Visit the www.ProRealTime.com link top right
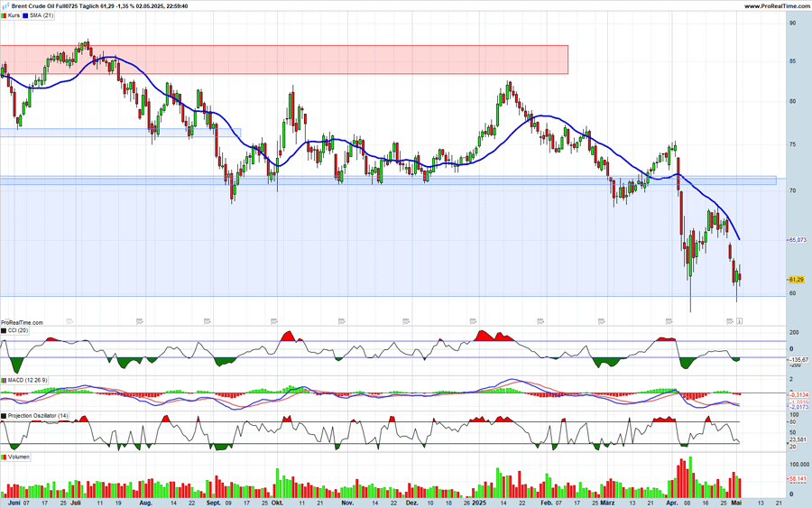Screen dimensions: 812x508 tap(771, 5)
